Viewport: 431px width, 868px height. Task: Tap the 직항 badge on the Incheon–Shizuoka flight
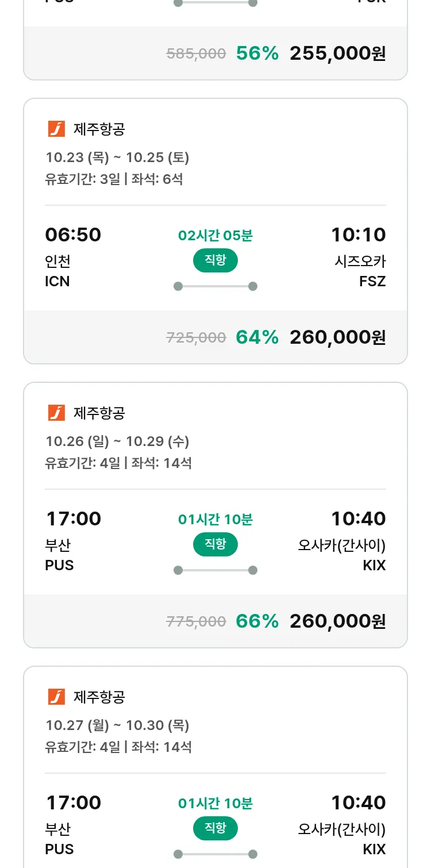click(215, 260)
